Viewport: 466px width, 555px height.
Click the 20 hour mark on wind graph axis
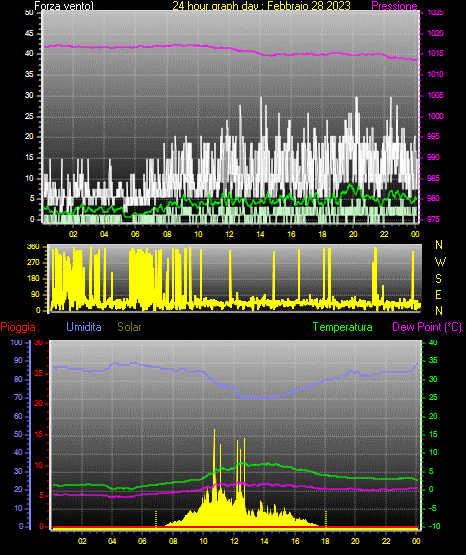[353, 234]
